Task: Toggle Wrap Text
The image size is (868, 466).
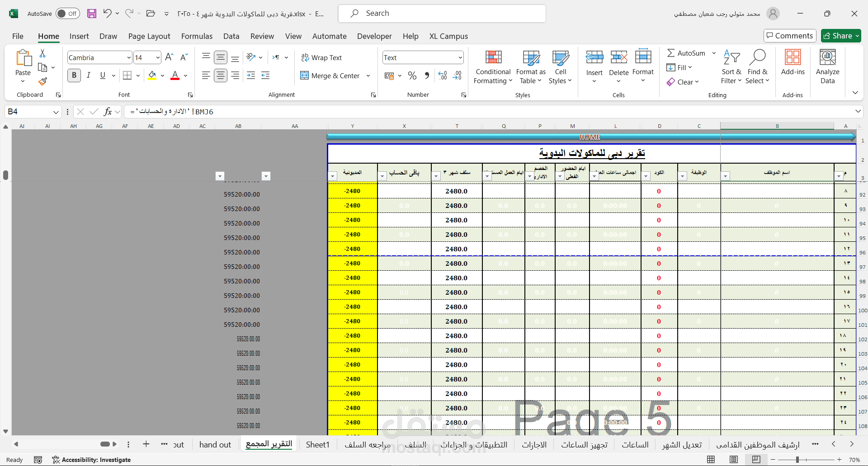Action: point(321,57)
